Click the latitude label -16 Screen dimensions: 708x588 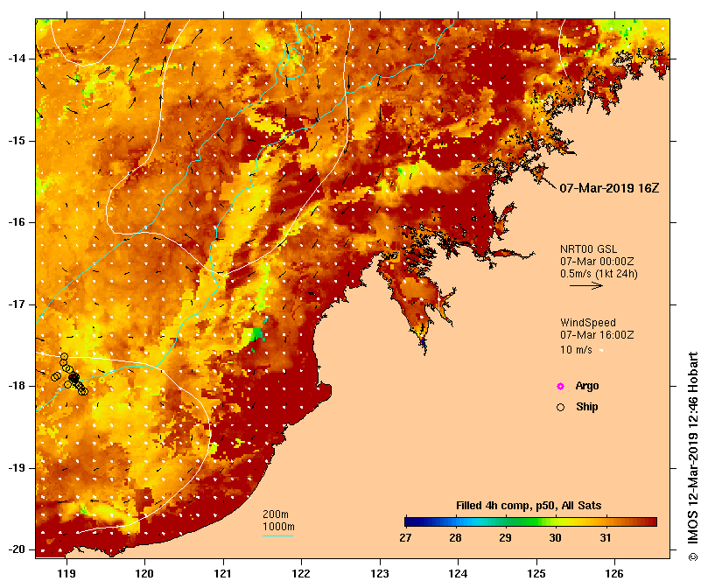click(x=18, y=222)
